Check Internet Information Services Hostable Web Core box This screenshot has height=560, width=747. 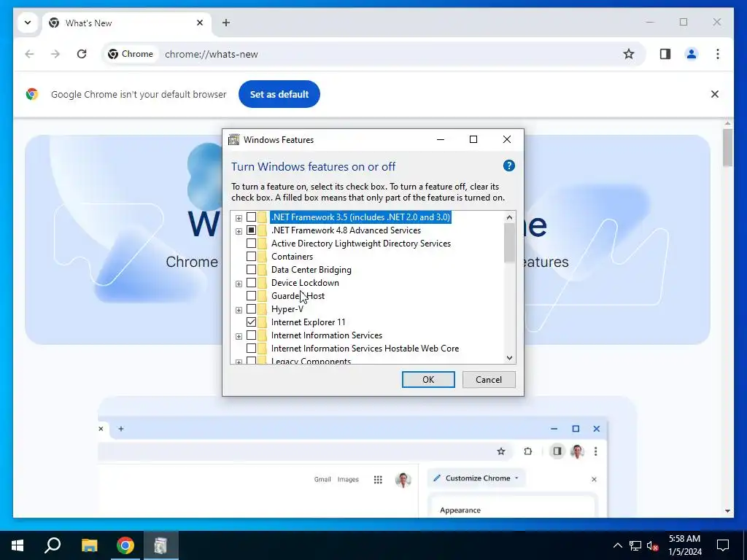251,349
